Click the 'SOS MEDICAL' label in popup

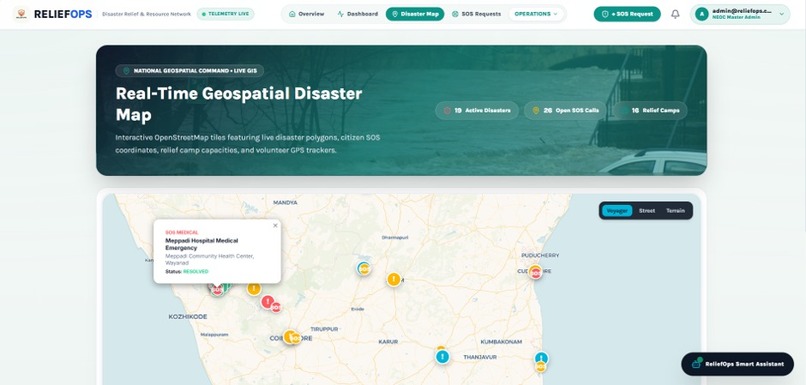(181, 232)
